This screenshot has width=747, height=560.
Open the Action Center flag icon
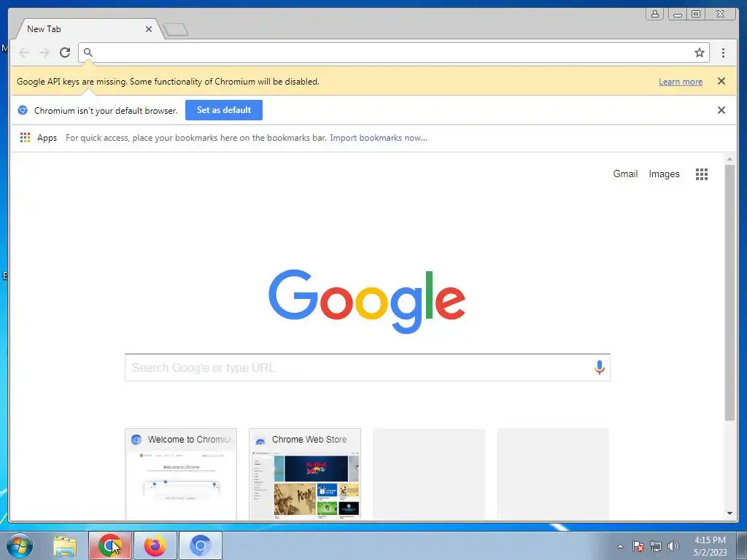638,546
